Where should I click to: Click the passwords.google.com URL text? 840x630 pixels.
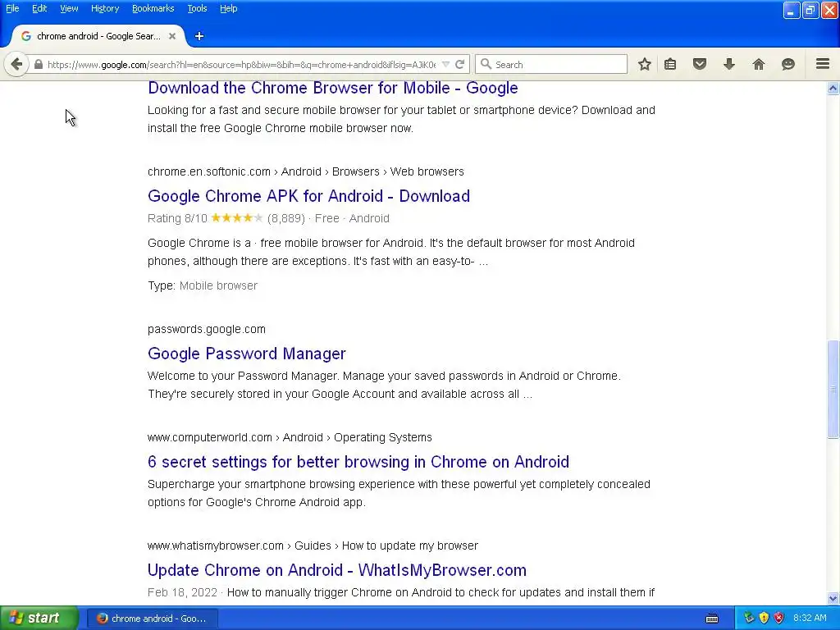click(x=207, y=329)
